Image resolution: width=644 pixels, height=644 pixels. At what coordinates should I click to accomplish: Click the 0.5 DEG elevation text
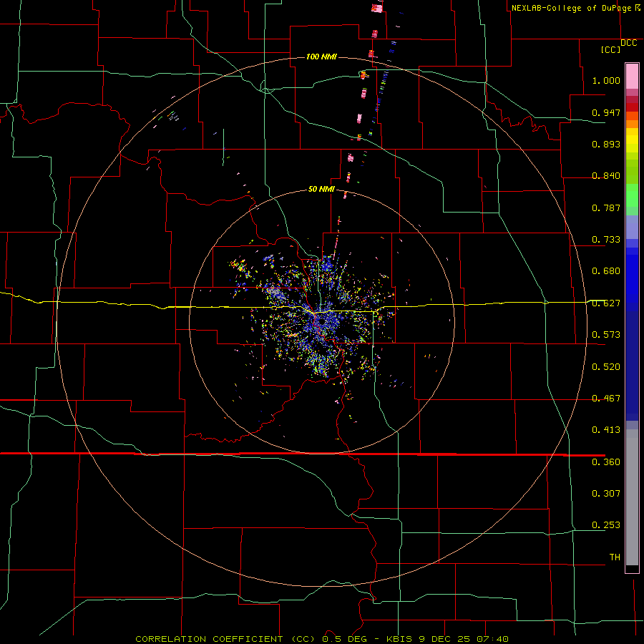(345, 639)
